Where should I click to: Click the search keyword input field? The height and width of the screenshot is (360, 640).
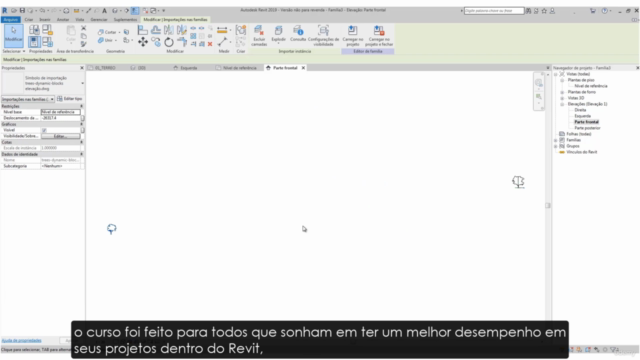(x=494, y=11)
